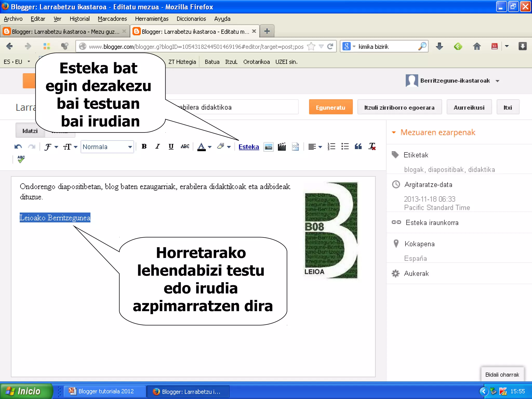Apply blockquote formatting
Viewport: 532px width, 399px height.
358,147
